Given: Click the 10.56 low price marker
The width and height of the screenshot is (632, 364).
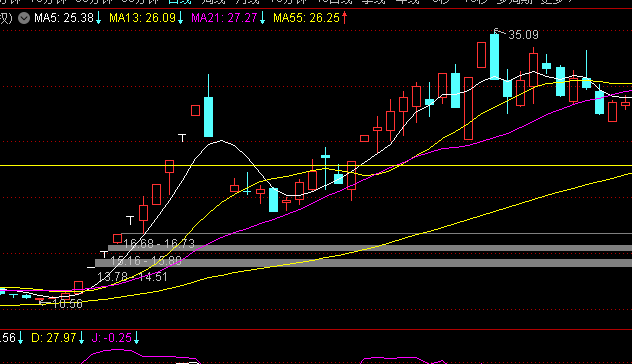Looking at the screenshot, I should 67,304.
